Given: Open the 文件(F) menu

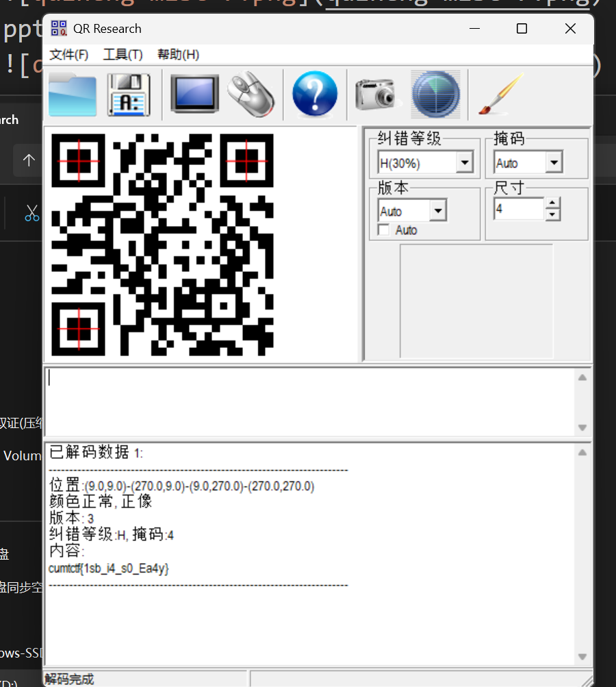Looking at the screenshot, I should (68, 54).
